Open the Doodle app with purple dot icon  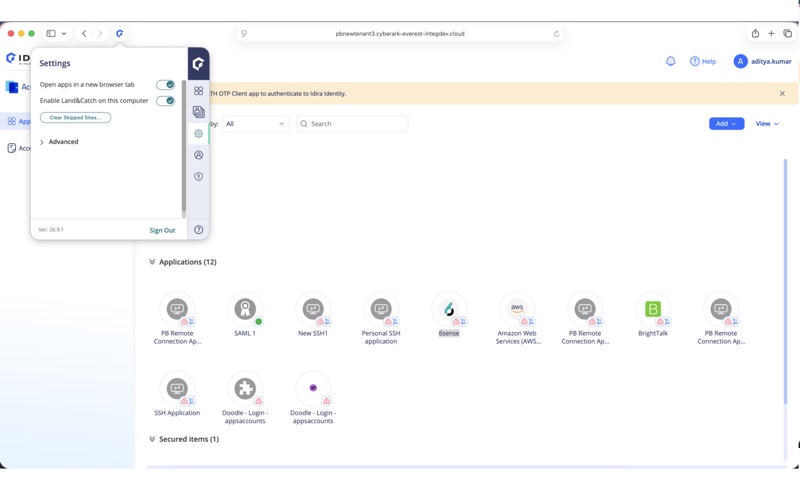tap(313, 388)
